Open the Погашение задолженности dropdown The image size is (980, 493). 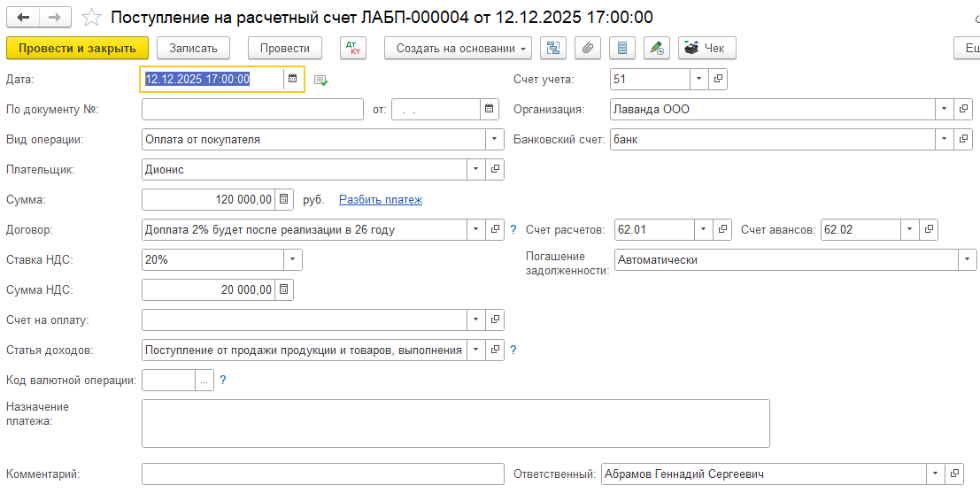pos(963,260)
